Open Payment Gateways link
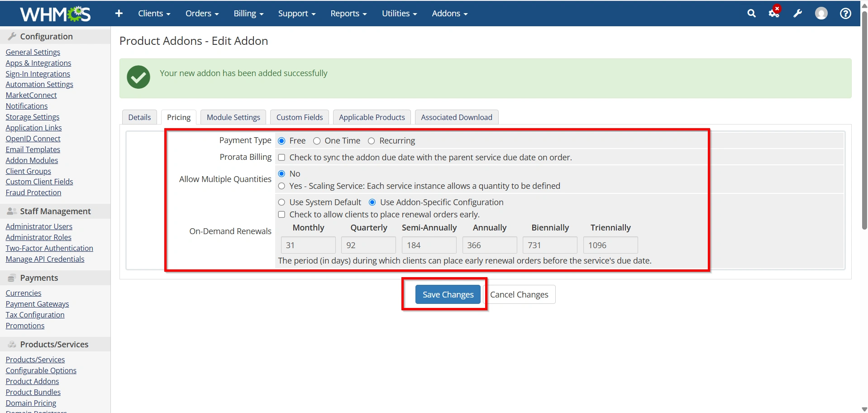The image size is (868, 413). pos(38,304)
